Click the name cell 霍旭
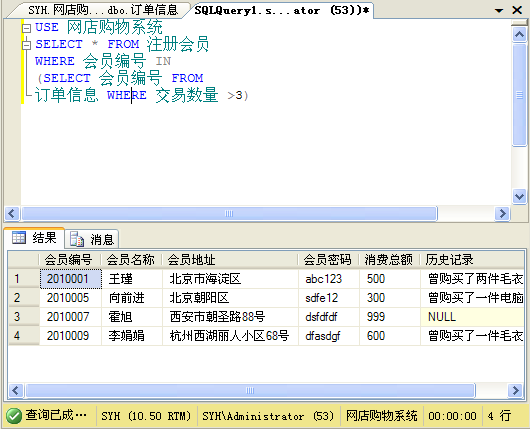The width and height of the screenshot is (530, 429). (x=132, y=317)
